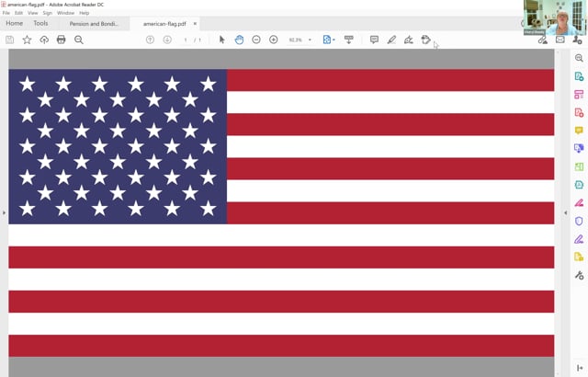Zoom in with the plus button
The width and height of the screenshot is (588, 377).
coord(274,40)
